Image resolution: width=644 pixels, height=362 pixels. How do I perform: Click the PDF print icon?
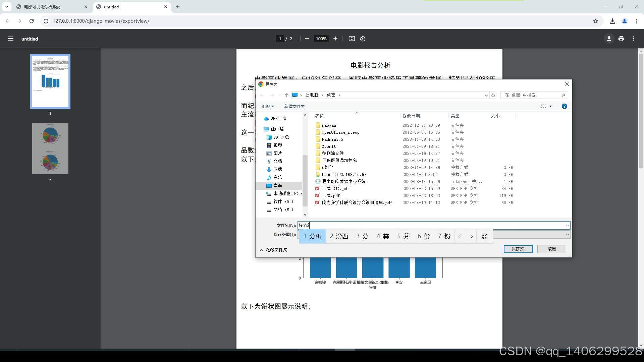coord(621,39)
